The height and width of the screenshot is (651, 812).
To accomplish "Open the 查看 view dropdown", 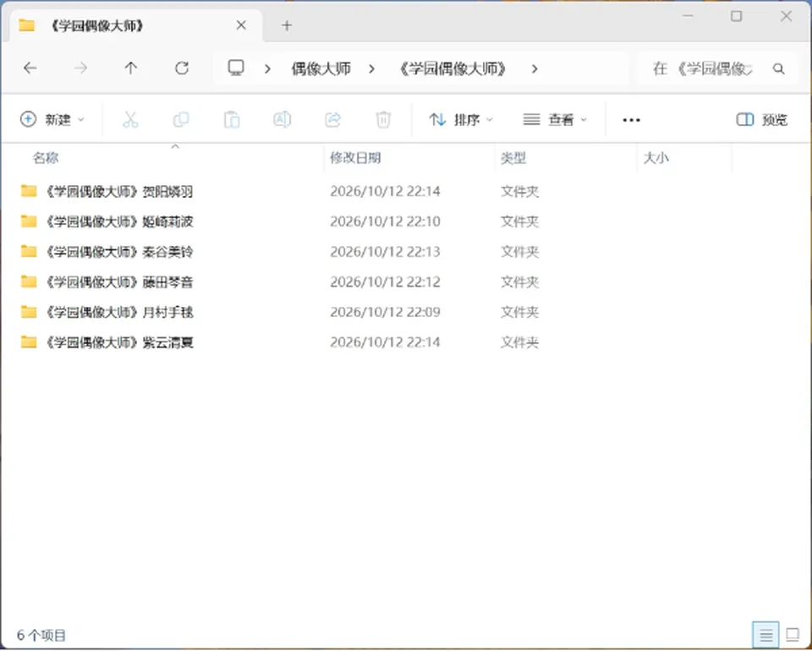I will (x=555, y=120).
